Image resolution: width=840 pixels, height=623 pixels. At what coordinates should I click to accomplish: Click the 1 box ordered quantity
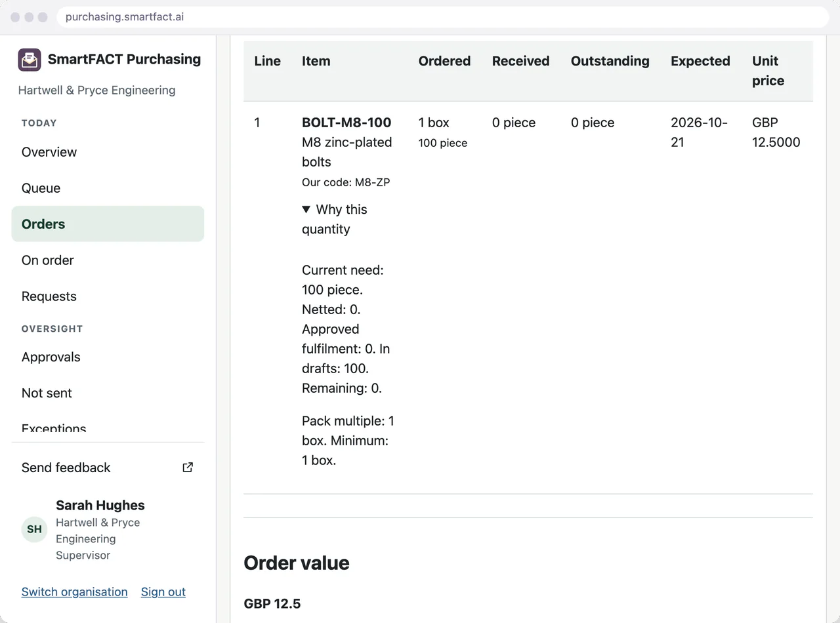coord(433,123)
